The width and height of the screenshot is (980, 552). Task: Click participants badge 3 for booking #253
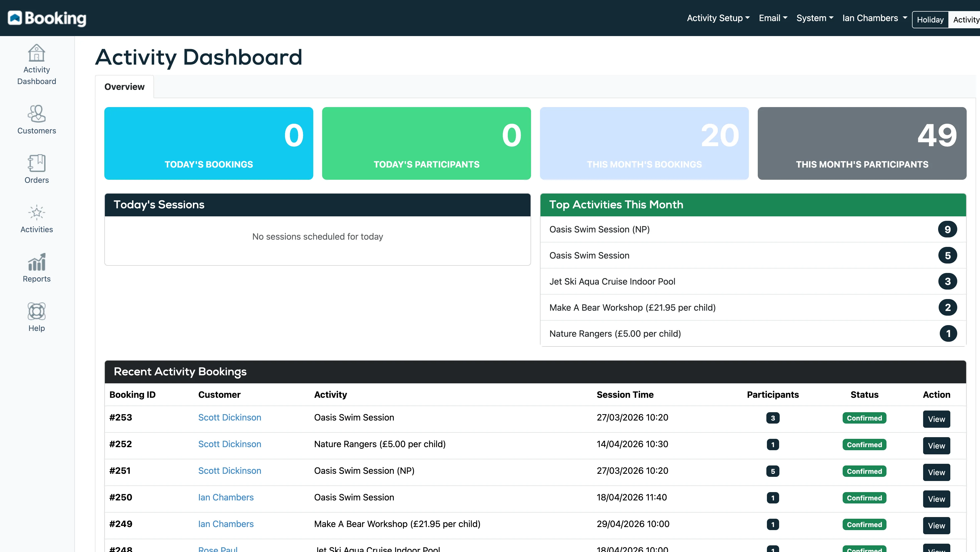773,418
